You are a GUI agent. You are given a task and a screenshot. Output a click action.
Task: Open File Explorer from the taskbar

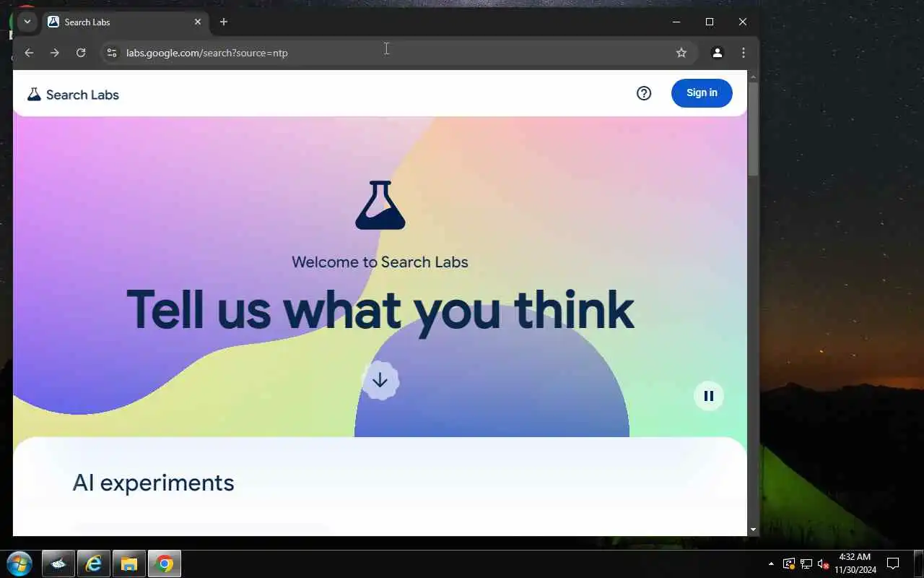point(129,564)
